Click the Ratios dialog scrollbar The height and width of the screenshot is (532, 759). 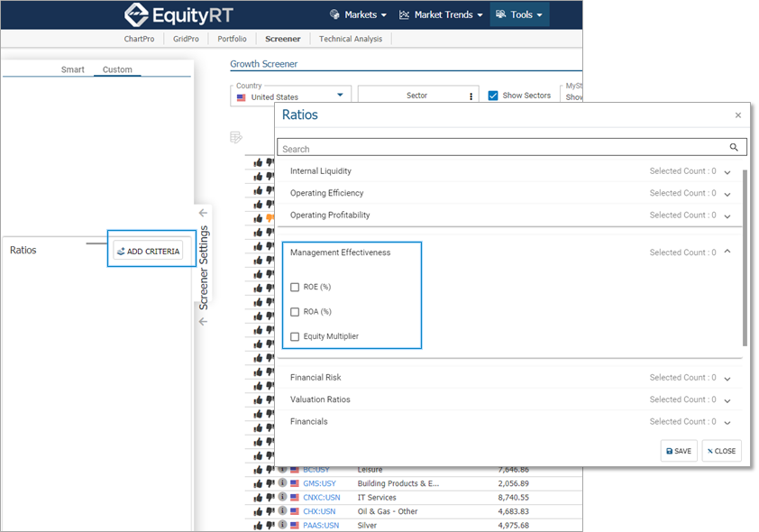point(745,258)
